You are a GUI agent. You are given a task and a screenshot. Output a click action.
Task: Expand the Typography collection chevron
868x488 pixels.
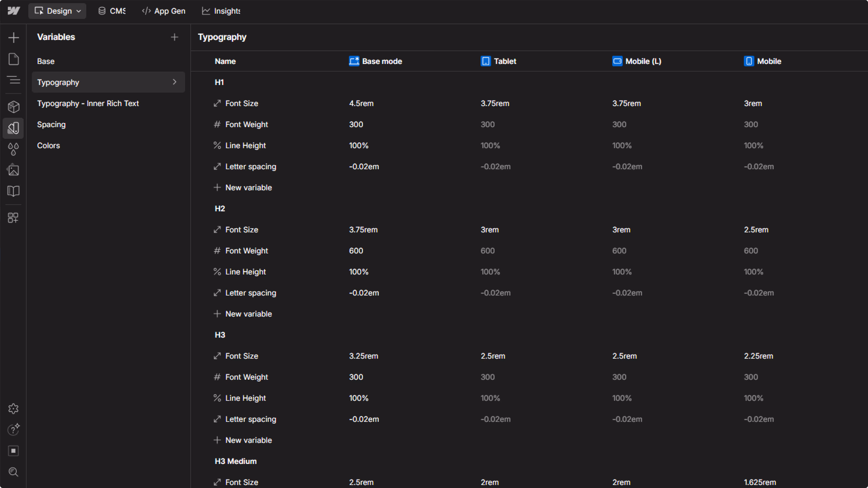click(x=175, y=82)
